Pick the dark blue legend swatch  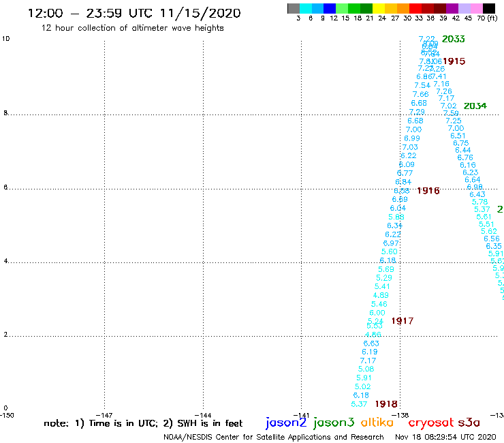(x=330, y=8)
